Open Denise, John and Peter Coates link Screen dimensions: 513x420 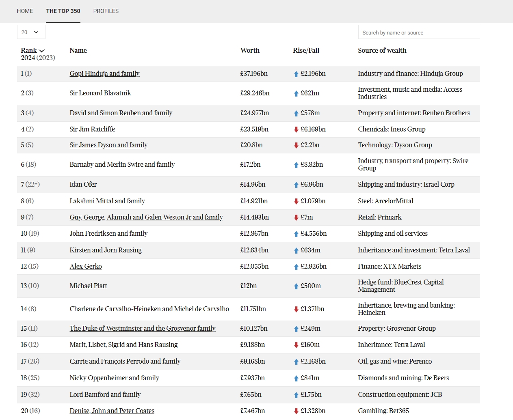coord(112,411)
